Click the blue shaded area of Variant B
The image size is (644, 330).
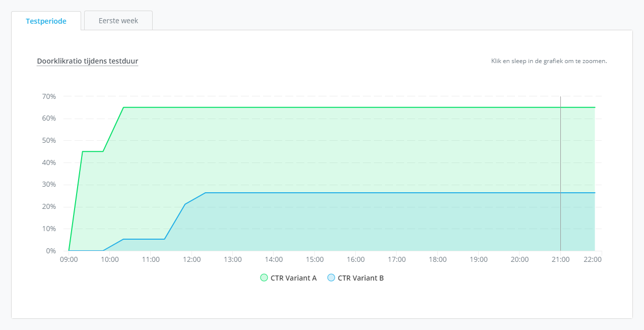click(x=353, y=222)
